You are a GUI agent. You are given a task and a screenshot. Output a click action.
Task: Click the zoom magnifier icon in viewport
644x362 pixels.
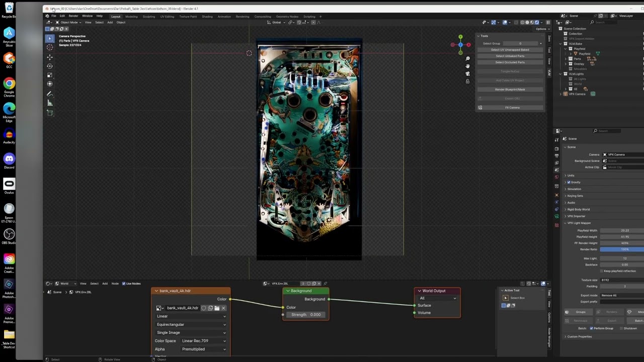[467, 59]
